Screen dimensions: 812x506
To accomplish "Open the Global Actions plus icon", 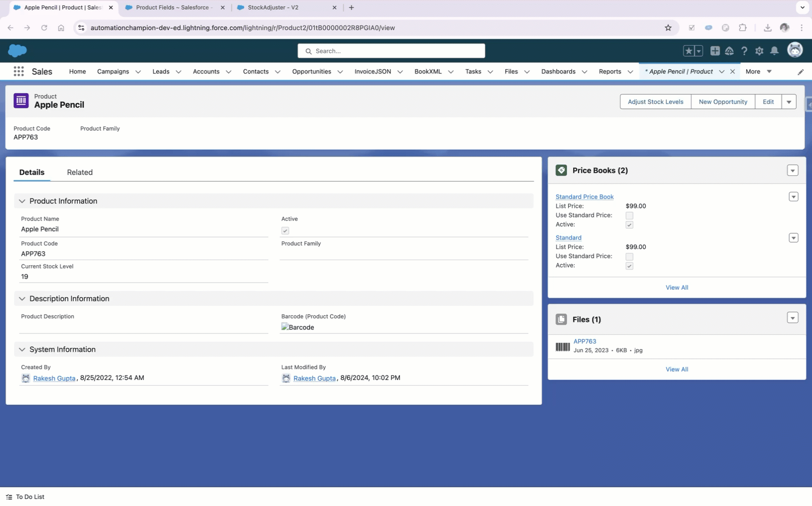I will point(715,51).
